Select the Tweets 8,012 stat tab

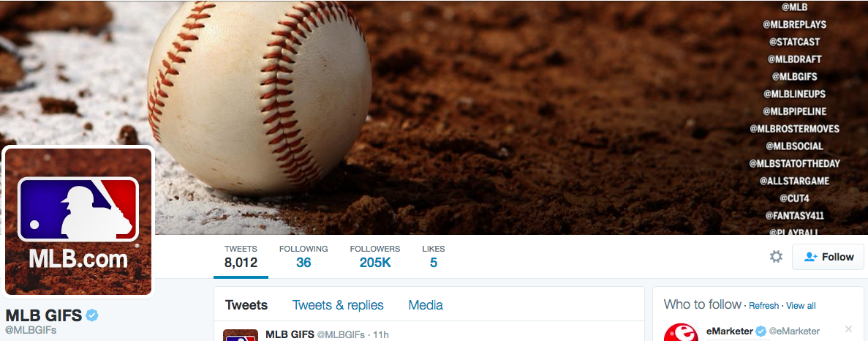(241, 257)
